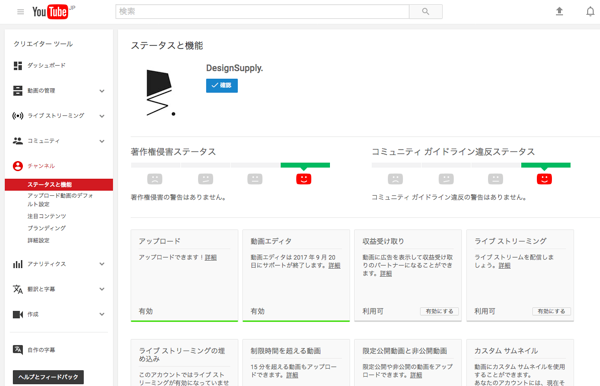The image size is (600, 386).
Task: Click the translation and subtitles icon
Action: (x=18, y=289)
